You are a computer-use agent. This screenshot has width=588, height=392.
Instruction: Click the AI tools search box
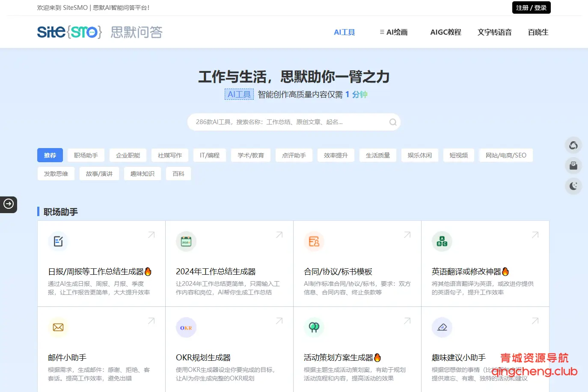(294, 122)
